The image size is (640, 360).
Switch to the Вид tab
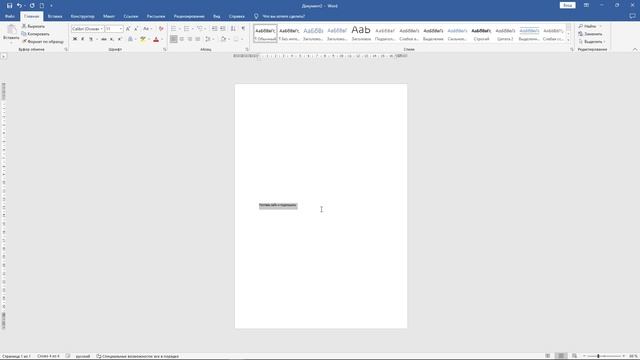click(216, 16)
